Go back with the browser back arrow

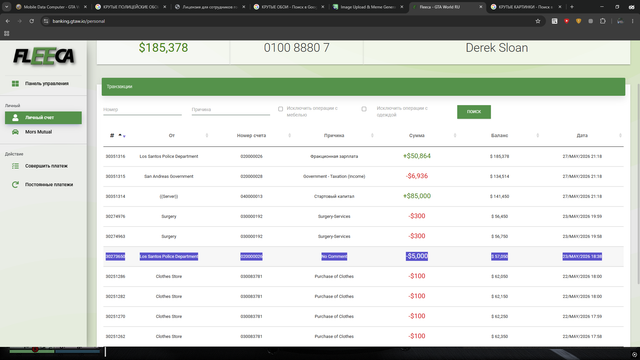7,21
